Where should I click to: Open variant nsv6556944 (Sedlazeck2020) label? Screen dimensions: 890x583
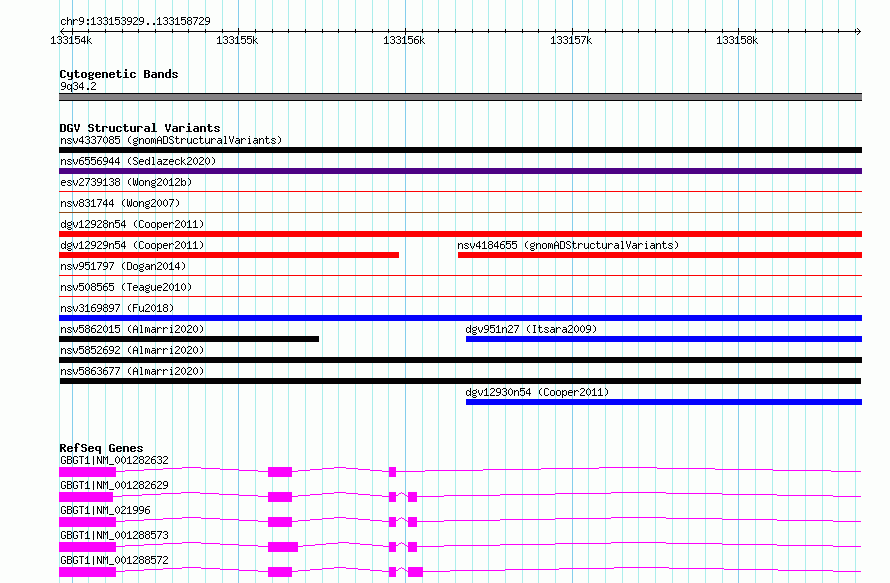click(138, 161)
